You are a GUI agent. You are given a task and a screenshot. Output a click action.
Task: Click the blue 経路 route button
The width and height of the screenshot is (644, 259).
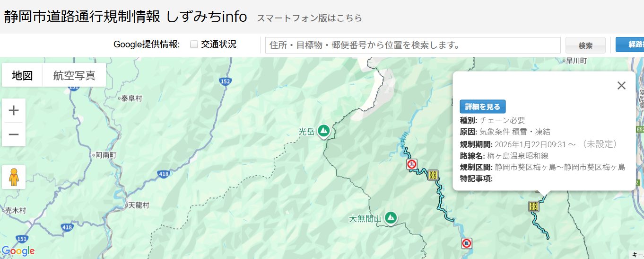630,45
